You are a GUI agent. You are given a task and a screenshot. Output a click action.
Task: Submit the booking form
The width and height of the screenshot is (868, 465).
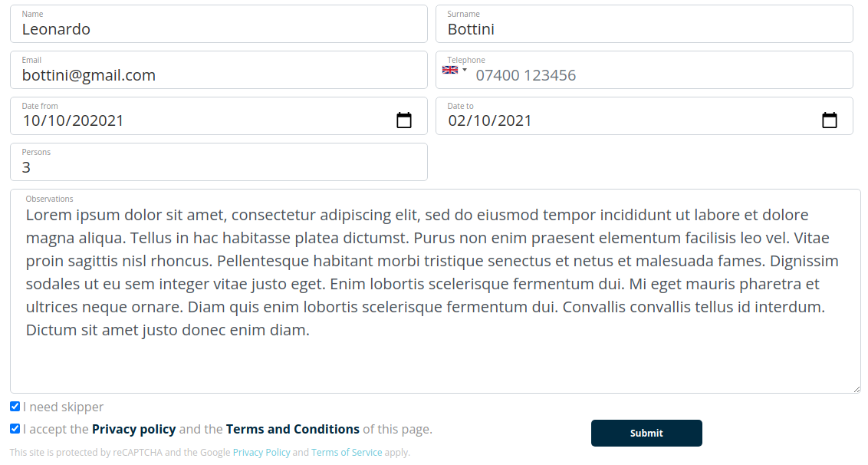coord(646,433)
